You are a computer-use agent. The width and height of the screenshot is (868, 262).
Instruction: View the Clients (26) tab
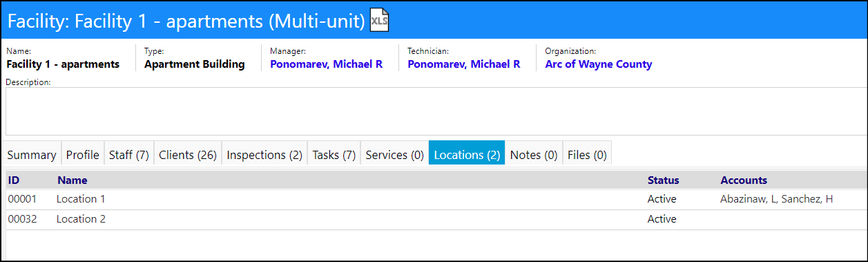[188, 155]
